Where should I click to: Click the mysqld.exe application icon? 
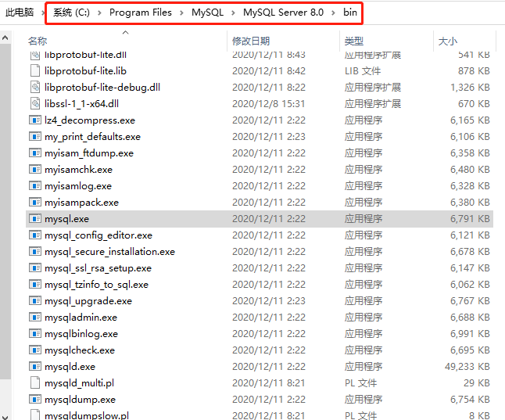point(34,367)
